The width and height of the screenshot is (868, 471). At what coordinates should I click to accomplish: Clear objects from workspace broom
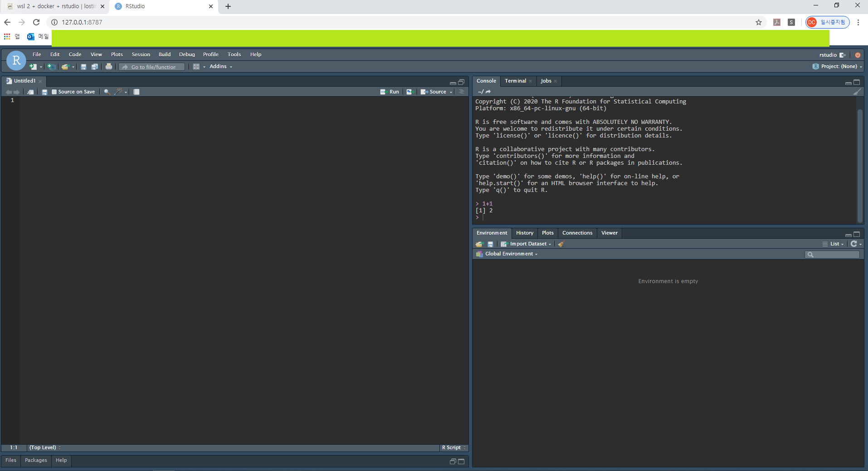[x=561, y=244]
